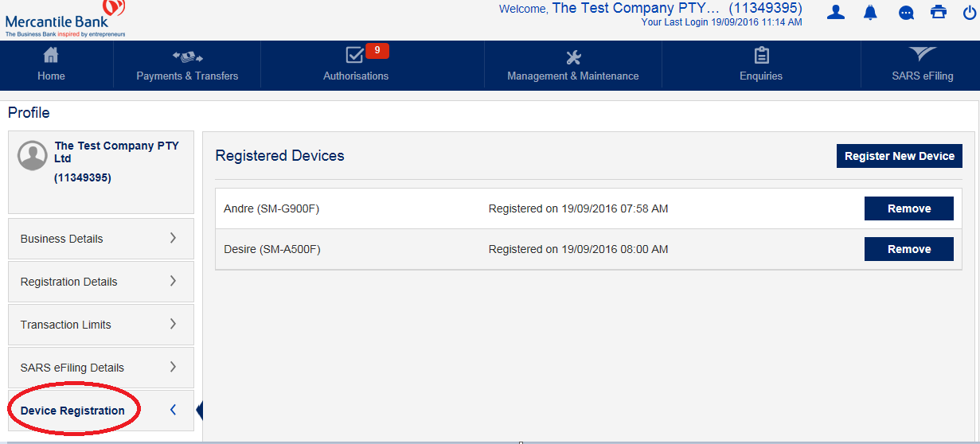Open the notifications bell icon
The width and height of the screenshot is (980, 444).
pyautogui.click(x=870, y=12)
